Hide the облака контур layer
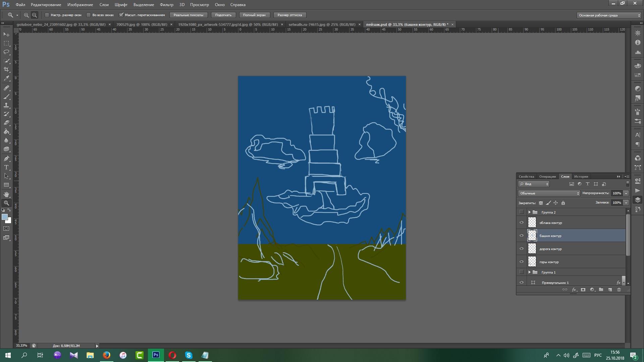The height and width of the screenshot is (362, 644). [521, 223]
